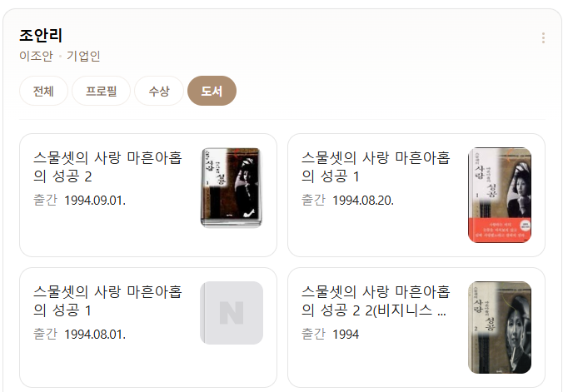Image resolution: width=573 pixels, height=392 pixels.
Task: Click publication date 1994.08.01.
Action: [x=95, y=335]
